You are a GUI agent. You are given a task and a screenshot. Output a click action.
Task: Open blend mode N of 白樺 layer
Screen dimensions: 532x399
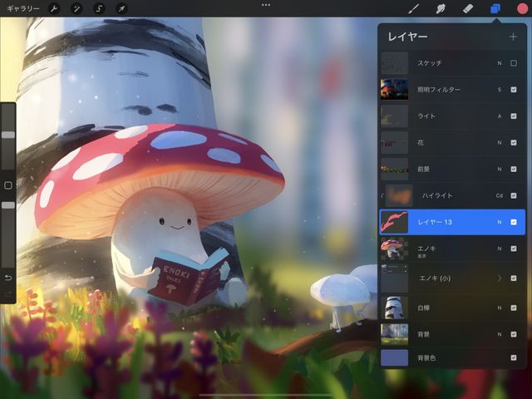coord(500,308)
